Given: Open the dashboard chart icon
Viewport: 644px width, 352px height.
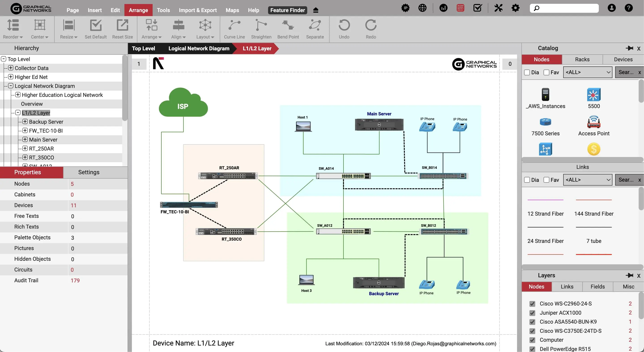Looking at the screenshot, I should [x=444, y=8].
